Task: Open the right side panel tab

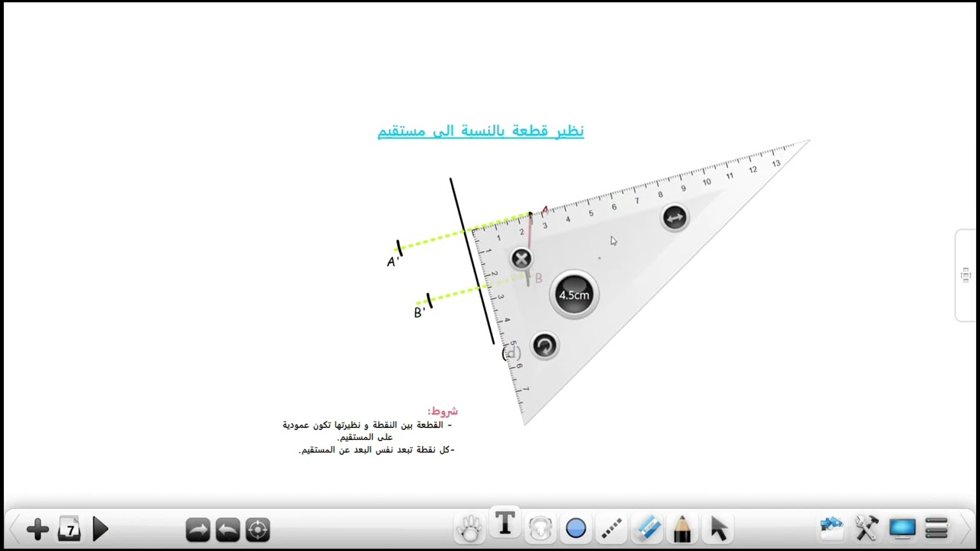Action: (965, 275)
